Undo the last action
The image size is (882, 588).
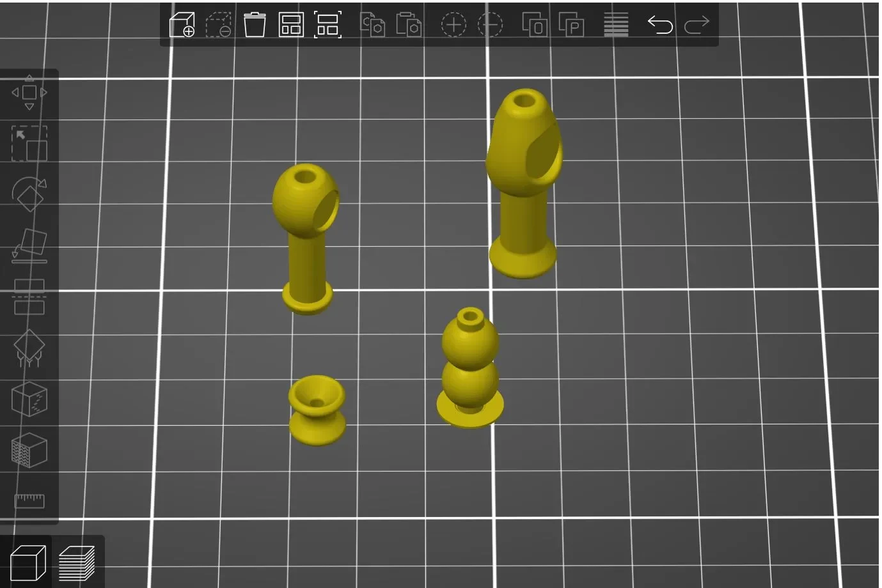point(660,25)
